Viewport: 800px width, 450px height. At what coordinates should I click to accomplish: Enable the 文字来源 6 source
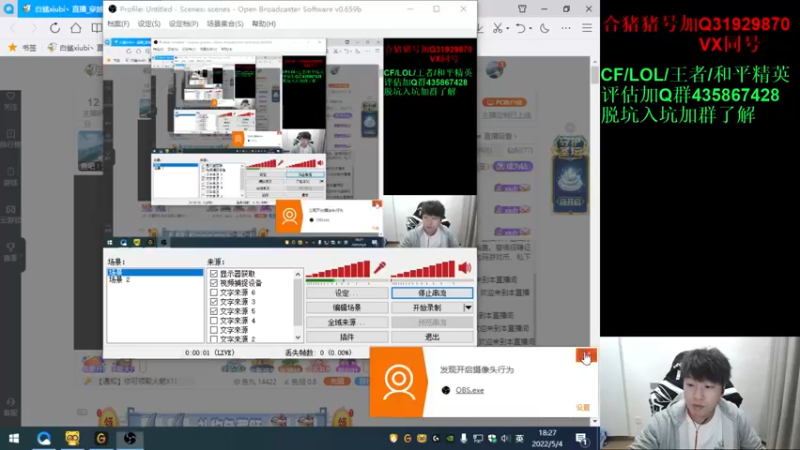(x=214, y=292)
